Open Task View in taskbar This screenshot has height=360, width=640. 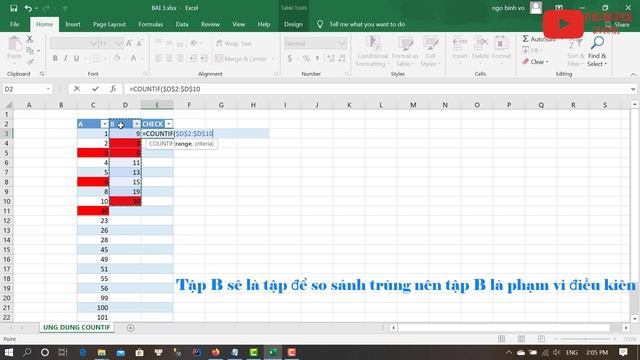point(63,352)
